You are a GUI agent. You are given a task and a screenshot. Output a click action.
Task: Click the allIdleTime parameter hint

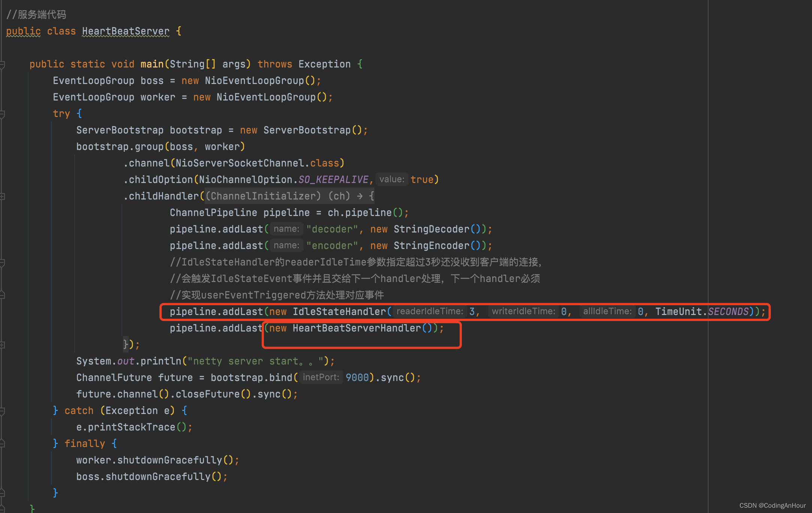[x=607, y=312]
